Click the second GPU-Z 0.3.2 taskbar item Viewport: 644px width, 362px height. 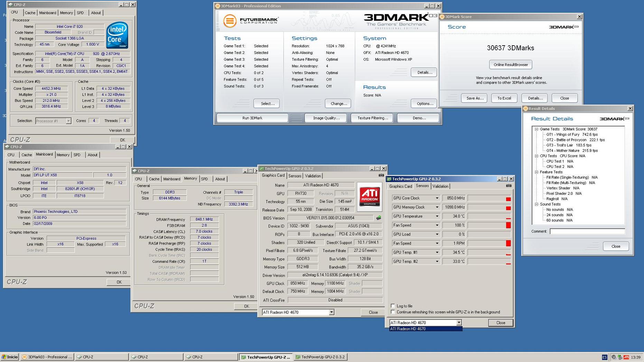coord(320,357)
